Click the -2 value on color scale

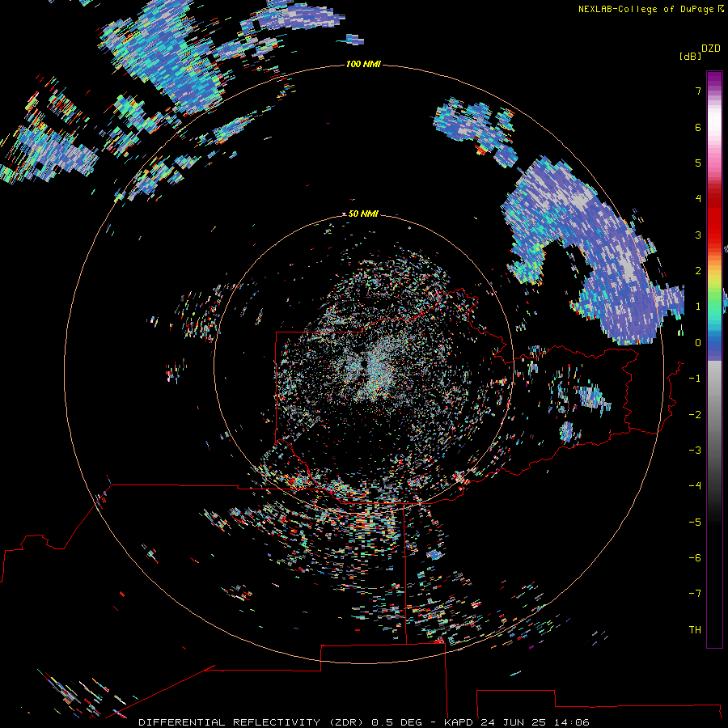[695, 415]
